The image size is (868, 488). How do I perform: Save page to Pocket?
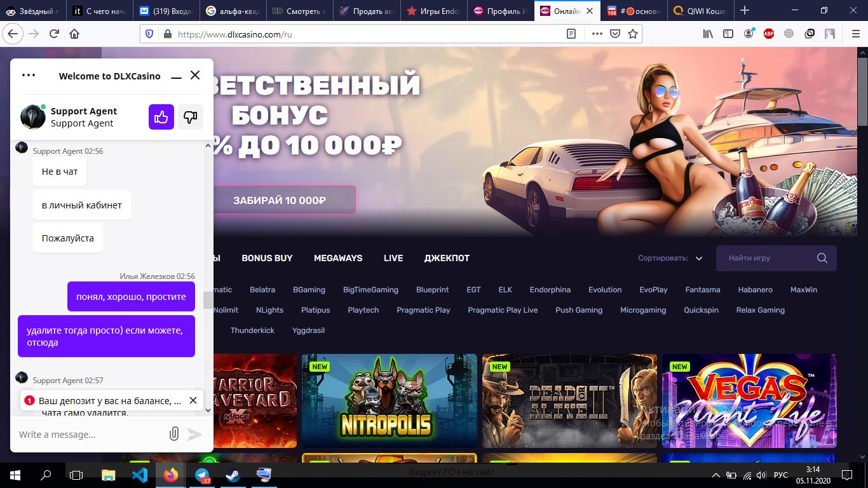point(614,34)
